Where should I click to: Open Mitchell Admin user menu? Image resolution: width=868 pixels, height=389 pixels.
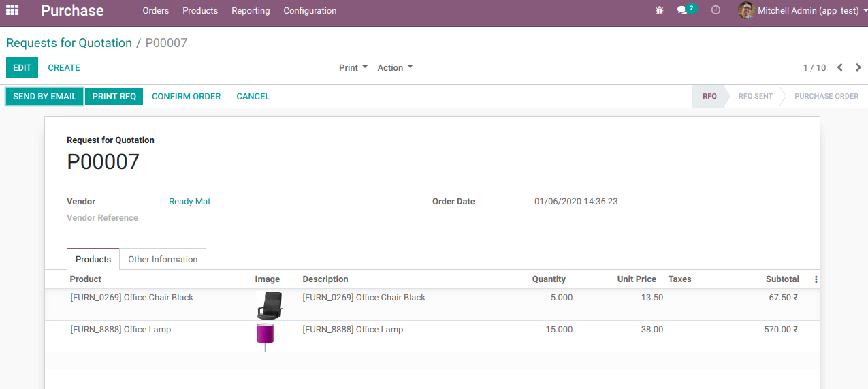(x=808, y=11)
